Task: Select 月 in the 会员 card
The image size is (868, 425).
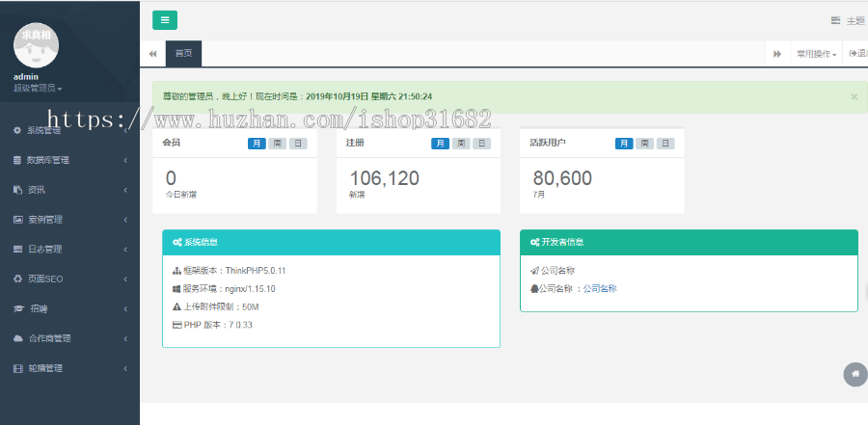Action: pyautogui.click(x=257, y=144)
